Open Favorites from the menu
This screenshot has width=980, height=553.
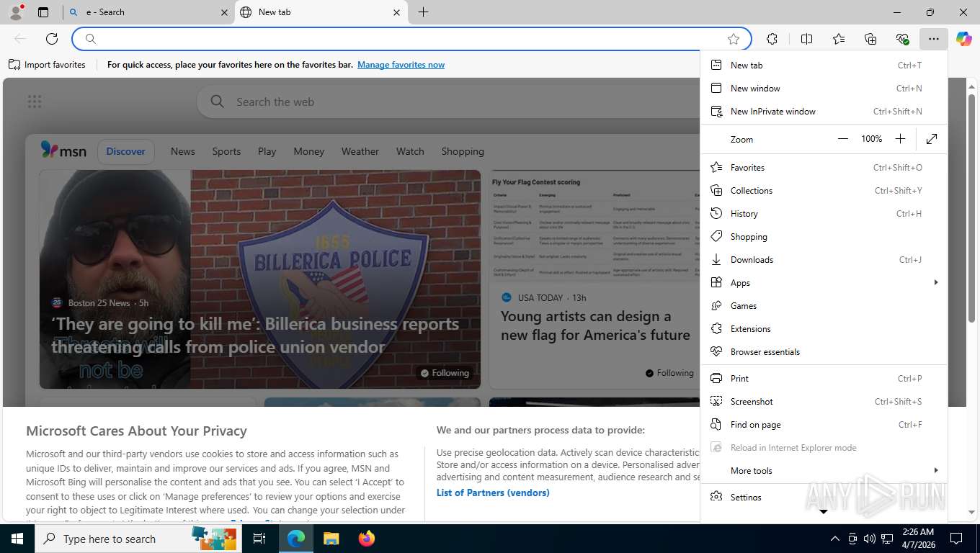[x=824, y=167]
